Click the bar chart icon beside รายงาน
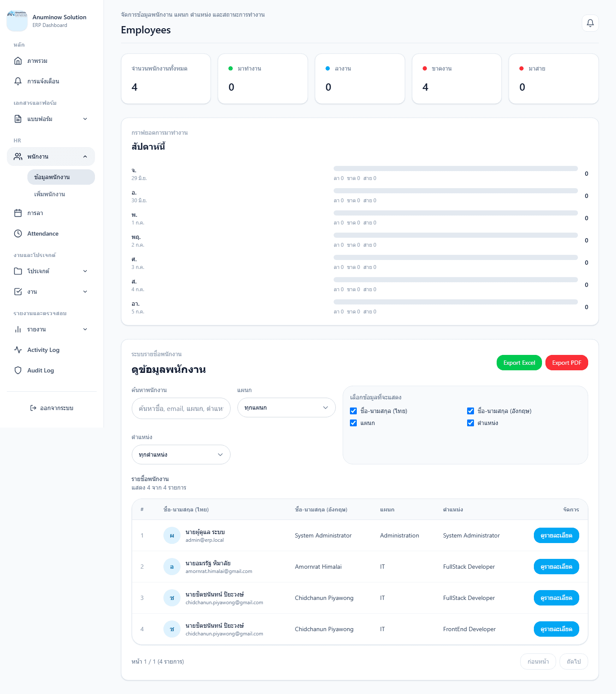Image resolution: width=616 pixels, height=694 pixels. (18, 329)
